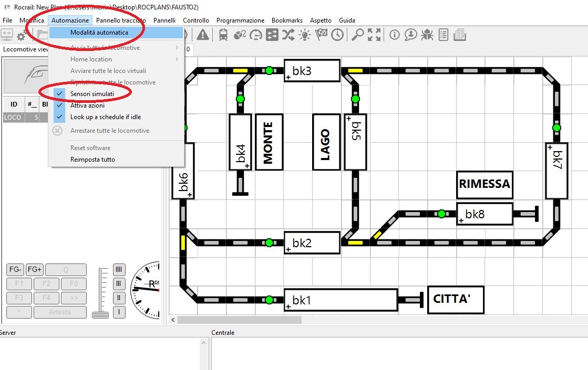Select Modalità automatica in the menu
The height and width of the screenshot is (370, 588).
coord(99,33)
